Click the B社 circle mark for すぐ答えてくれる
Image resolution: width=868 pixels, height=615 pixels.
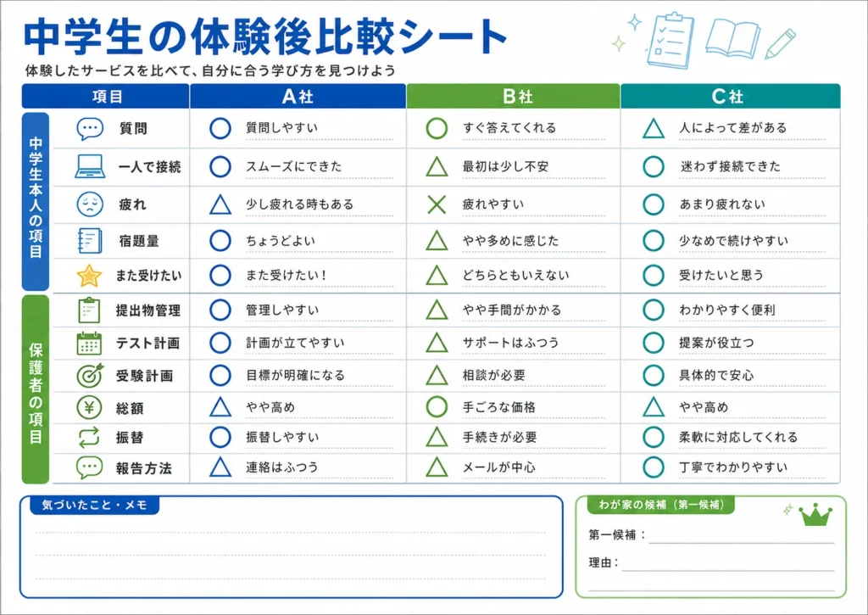[x=437, y=128]
